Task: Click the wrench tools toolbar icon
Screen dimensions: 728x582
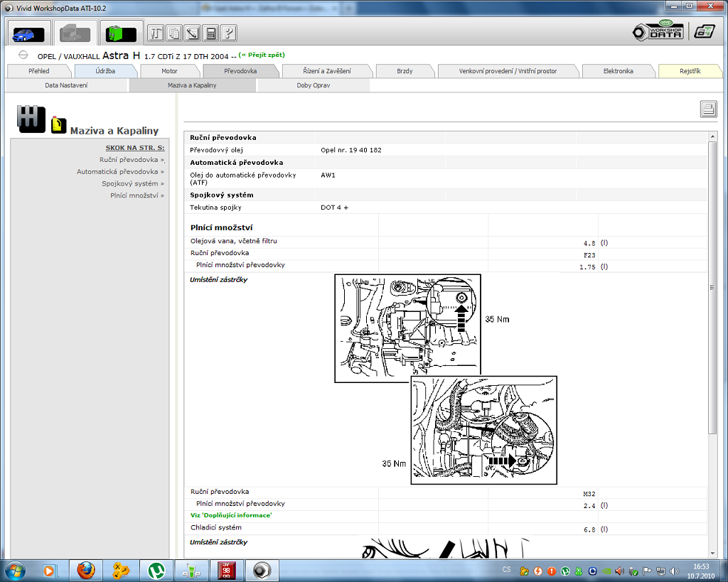Action: pyautogui.click(x=156, y=33)
